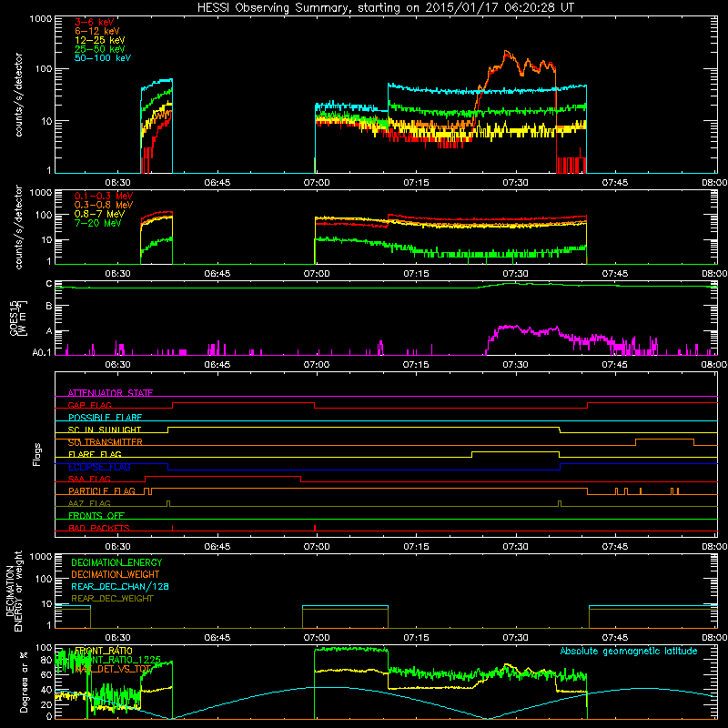Select the ECLIPSE_FLAG label
Viewport: 728px width, 728px height.
99,467
